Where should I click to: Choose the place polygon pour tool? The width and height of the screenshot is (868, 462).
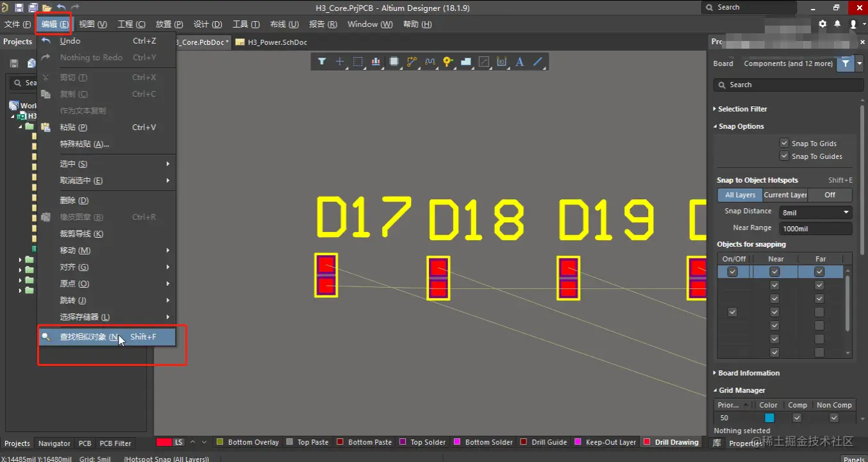click(x=466, y=62)
